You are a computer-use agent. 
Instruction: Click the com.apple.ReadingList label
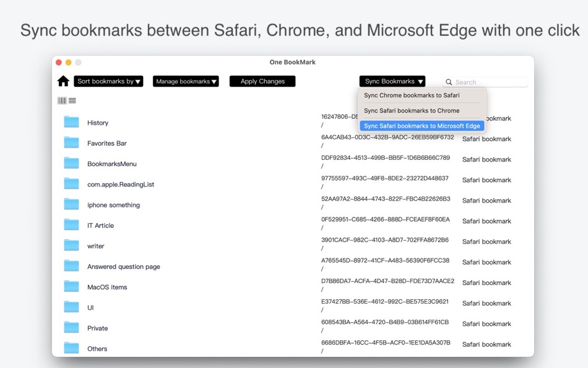coord(121,185)
